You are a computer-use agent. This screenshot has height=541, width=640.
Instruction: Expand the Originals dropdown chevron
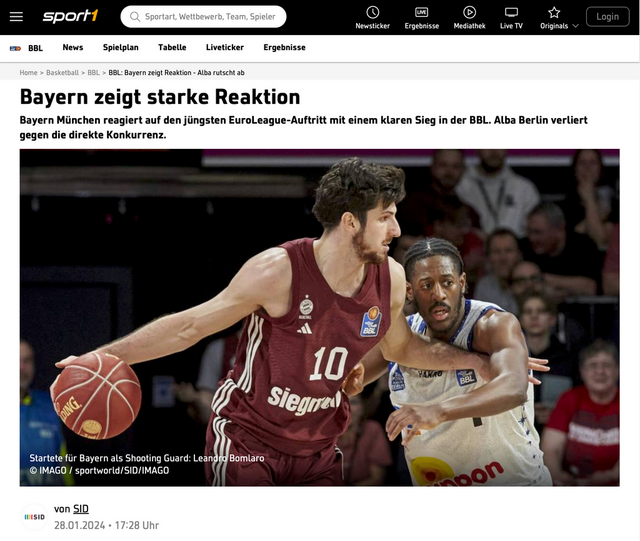pyautogui.click(x=575, y=26)
